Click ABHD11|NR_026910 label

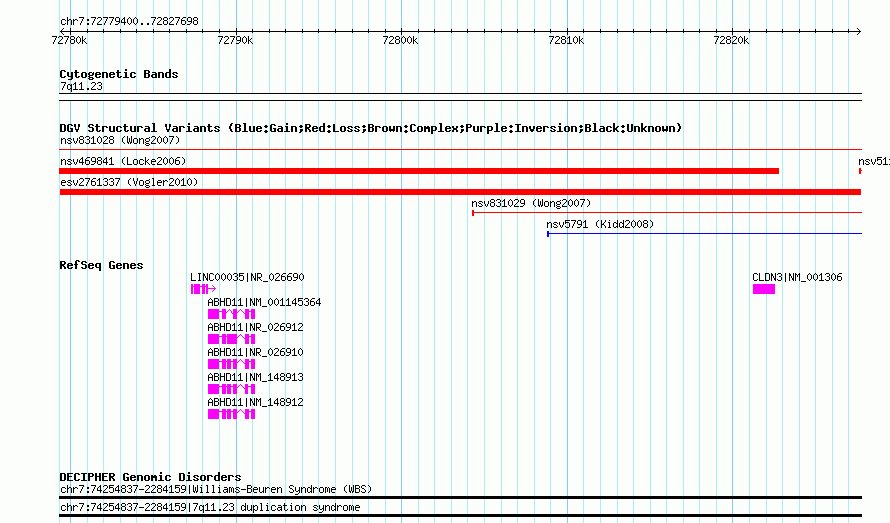coord(255,352)
